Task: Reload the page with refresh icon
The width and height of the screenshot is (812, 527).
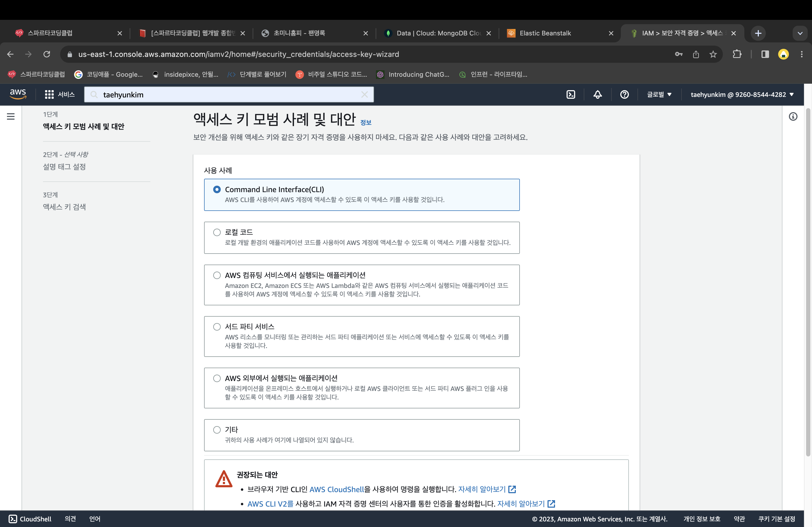Action: coord(47,54)
